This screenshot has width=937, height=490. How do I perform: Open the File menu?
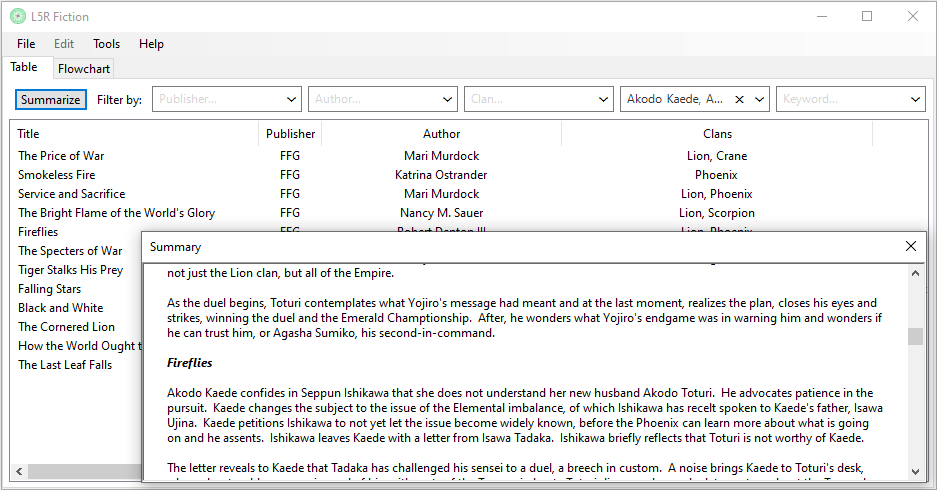coord(26,44)
